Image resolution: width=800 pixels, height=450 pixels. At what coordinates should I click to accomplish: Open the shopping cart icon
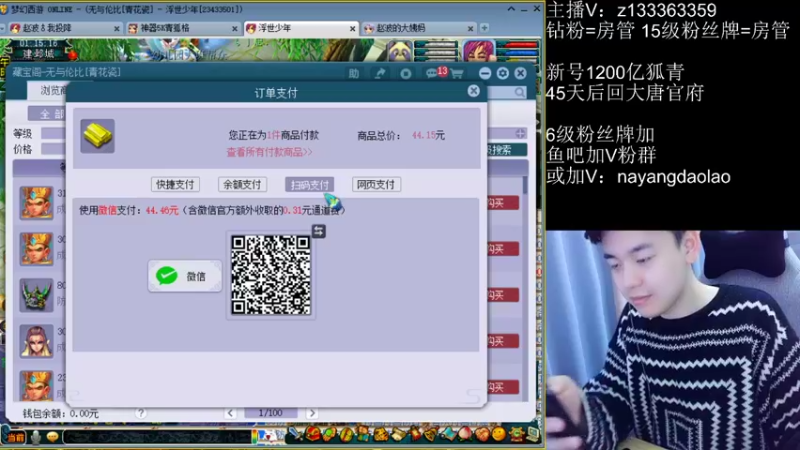coord(457,74)
